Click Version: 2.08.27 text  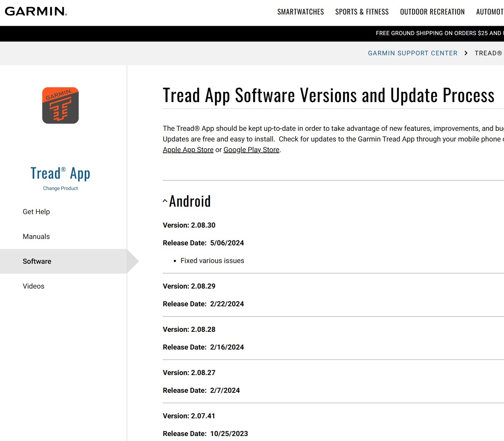(189, 373)
